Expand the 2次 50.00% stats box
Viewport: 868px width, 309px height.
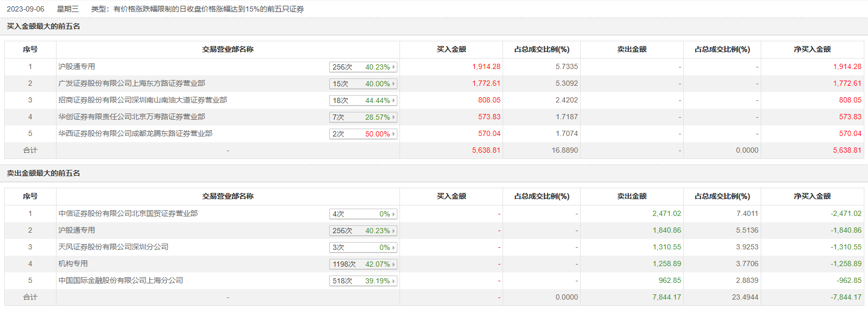coord(363,134)
